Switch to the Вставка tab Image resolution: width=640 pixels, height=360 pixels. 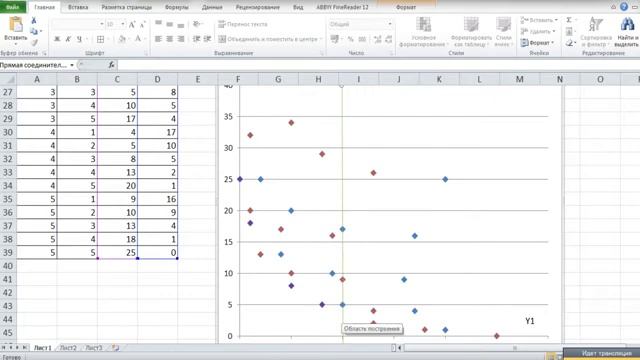[78, 7]
